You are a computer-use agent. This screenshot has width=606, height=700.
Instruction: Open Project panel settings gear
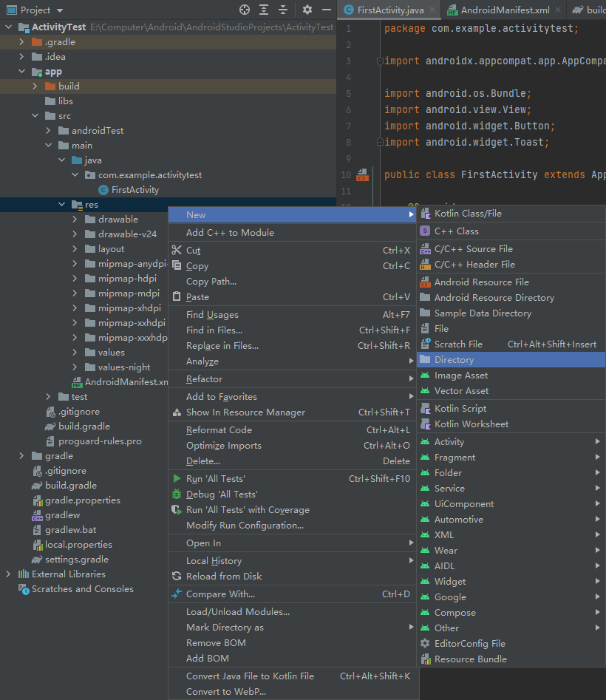pos(307,10)
